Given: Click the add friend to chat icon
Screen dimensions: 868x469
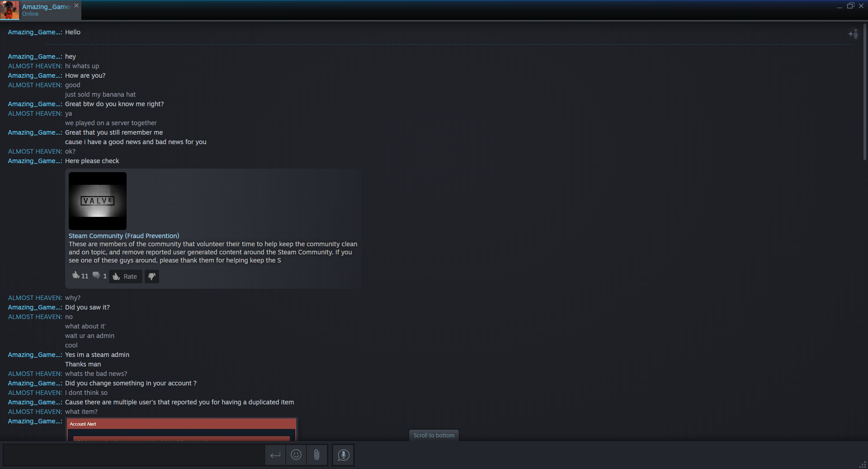Looking at the screenshot, I should (x=853, y=34).
